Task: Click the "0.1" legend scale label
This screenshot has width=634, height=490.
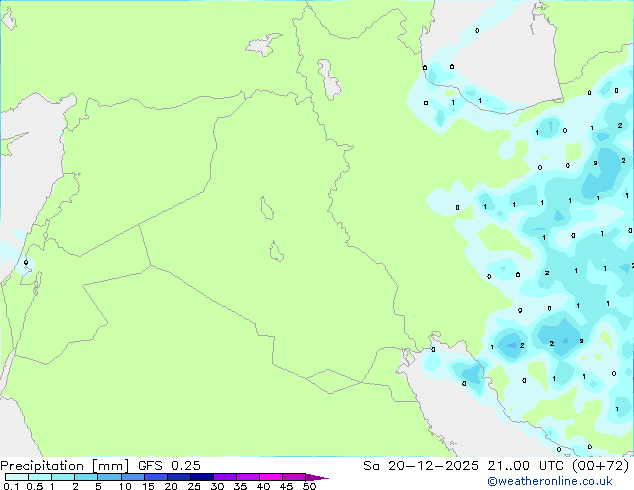Action: (x=11, y=486)
